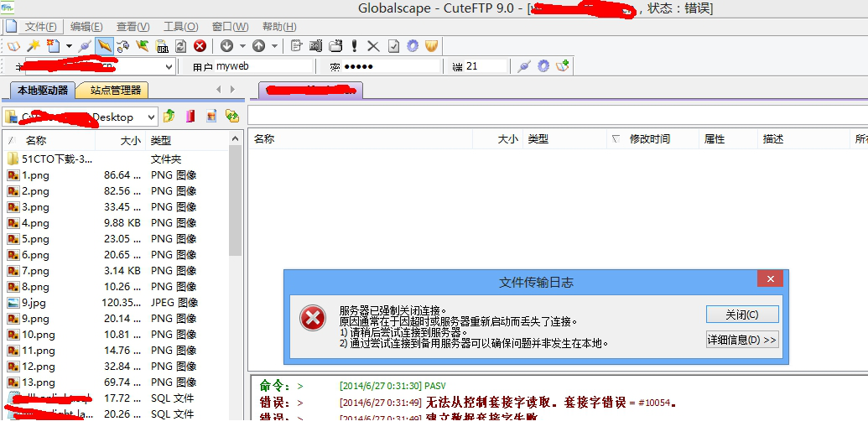The width and height of the screenshot is (868, 437).
Task: Click the port field showing 21
Action: tap(486, 66)
